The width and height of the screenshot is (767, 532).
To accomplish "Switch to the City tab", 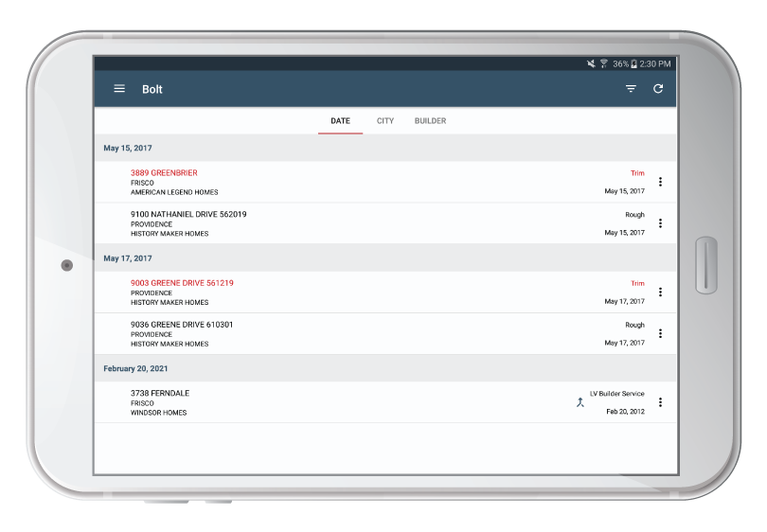I will [x=385, y=121].
